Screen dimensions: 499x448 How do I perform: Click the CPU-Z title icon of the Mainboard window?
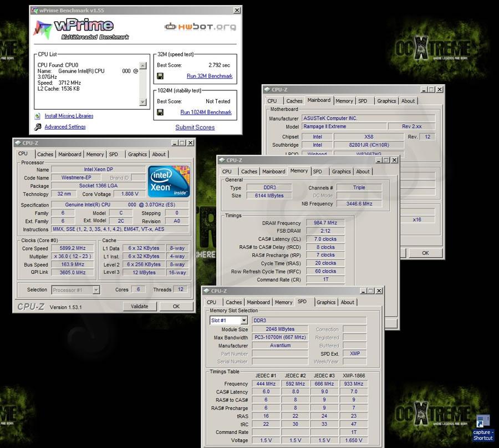coord(267,89)
